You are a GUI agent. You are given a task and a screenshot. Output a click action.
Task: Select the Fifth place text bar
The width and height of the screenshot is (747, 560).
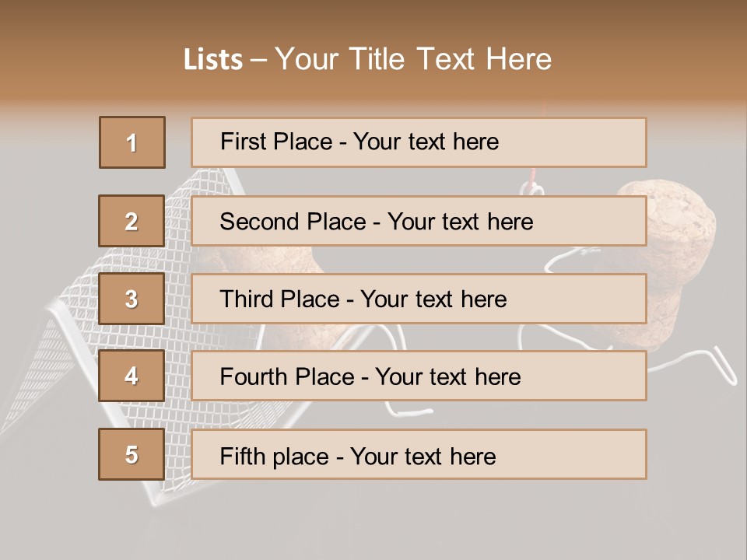pos(419,454)
